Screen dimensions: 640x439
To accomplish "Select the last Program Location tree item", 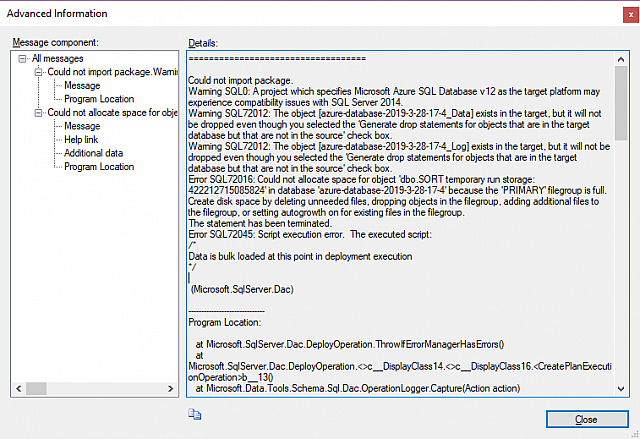I will click(98, 167).
